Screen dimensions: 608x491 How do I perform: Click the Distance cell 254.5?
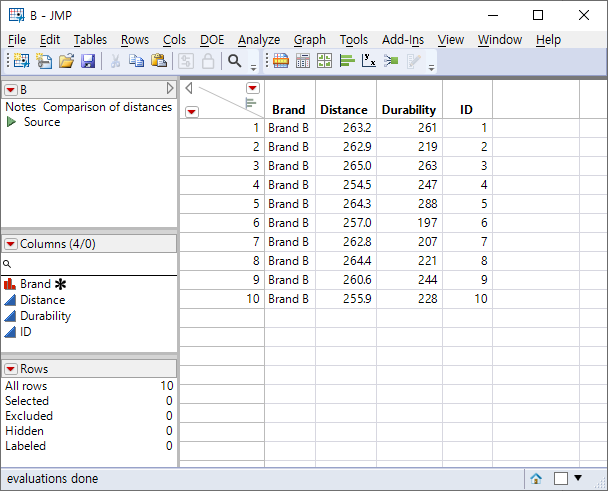click(346, 185)
